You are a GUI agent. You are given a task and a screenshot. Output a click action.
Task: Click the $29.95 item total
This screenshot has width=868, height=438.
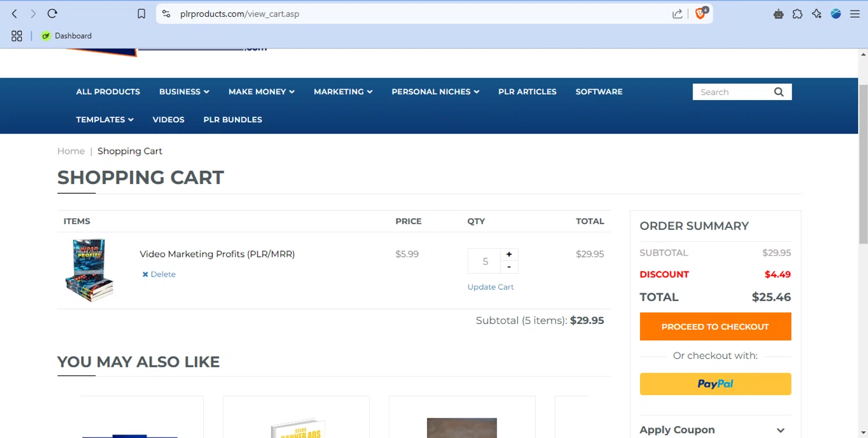pos(590,254)
